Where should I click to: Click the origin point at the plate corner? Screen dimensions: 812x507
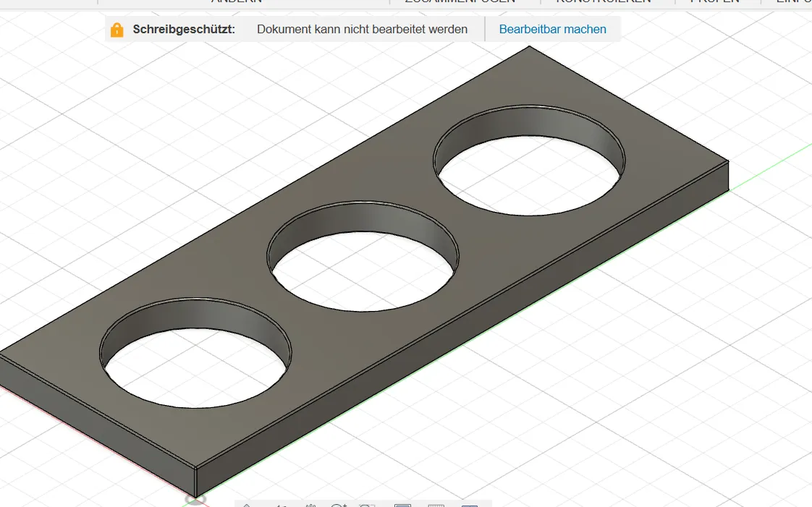coord(195,498)
